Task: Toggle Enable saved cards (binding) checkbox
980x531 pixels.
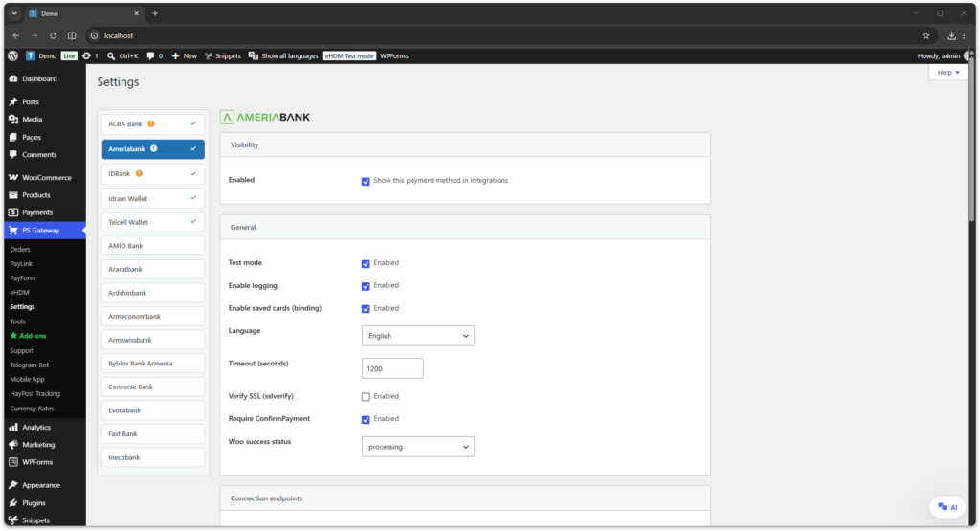Action: pos(366,309)
